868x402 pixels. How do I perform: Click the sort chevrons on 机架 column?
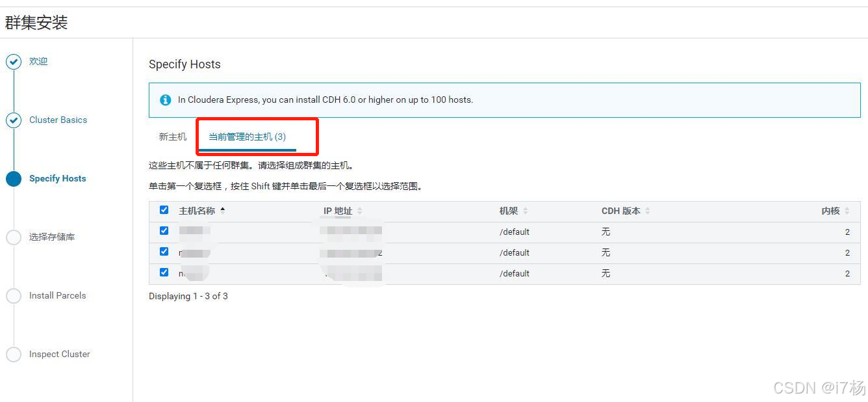[x=525, y=210]
